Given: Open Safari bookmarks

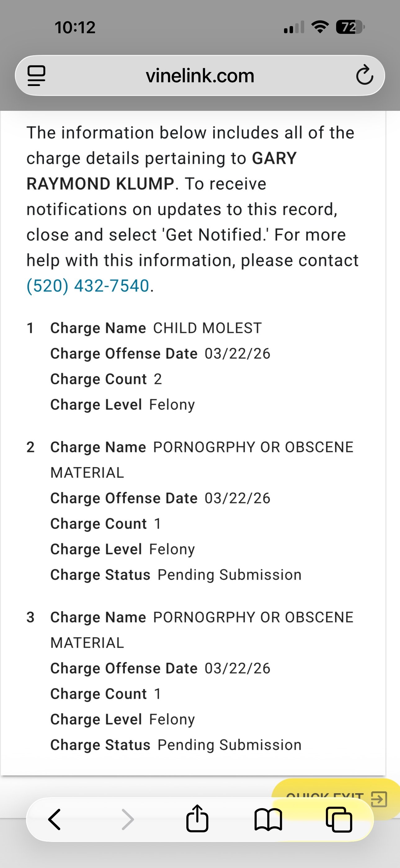Looking at the screenshot, I should coord(268,819).
